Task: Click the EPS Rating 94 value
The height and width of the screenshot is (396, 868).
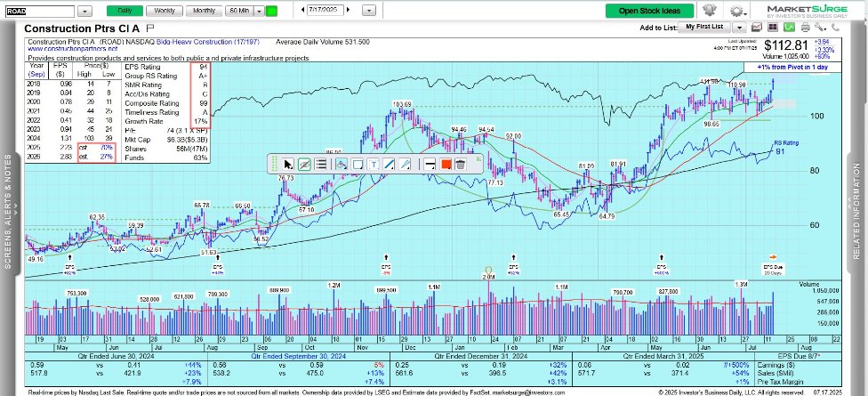Action: tap(203, 67)
